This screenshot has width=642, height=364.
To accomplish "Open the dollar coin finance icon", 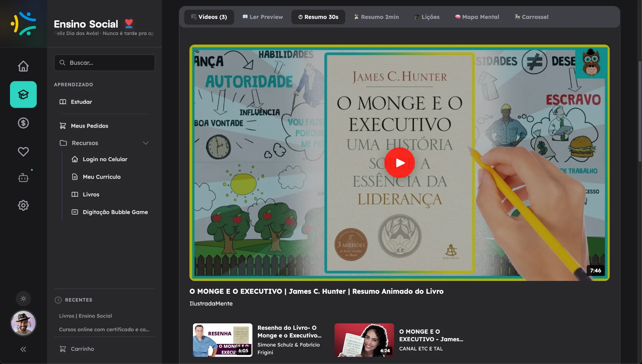I will [x=23, y=123].
